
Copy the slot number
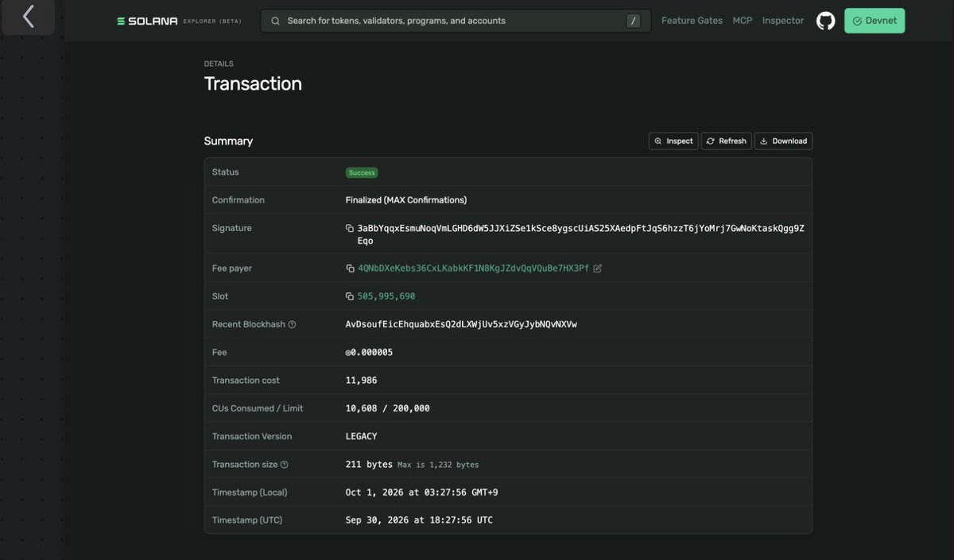[x=350, y=296]
